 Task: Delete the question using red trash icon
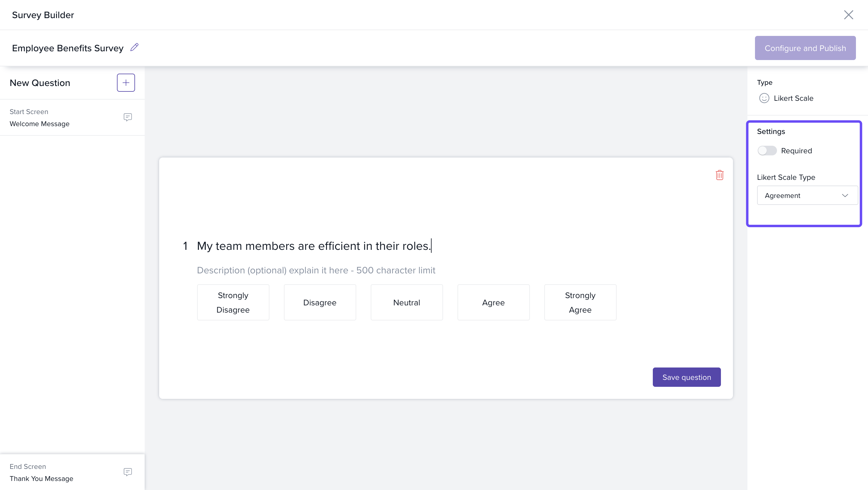pos(719,175)
